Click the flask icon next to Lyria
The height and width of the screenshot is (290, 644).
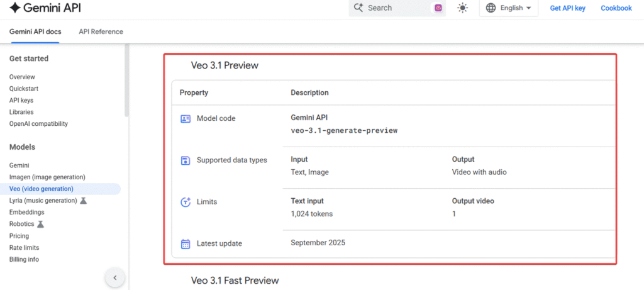pyautogui.click(x=83, y=201)
